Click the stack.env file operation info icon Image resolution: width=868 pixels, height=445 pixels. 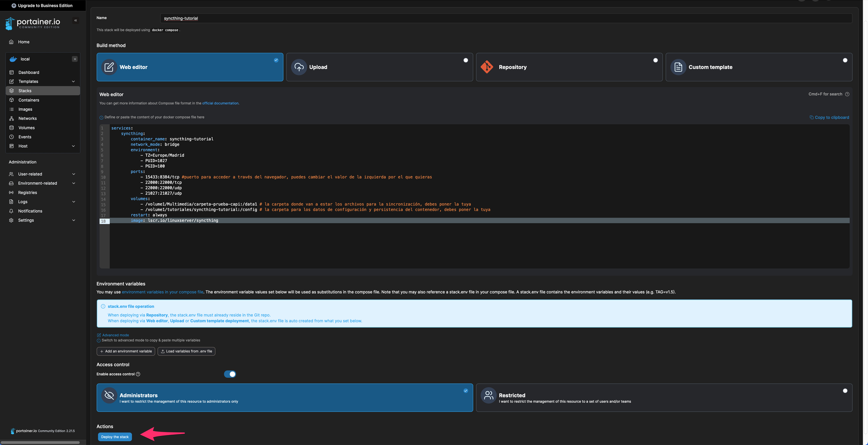(x=103, y=307)
